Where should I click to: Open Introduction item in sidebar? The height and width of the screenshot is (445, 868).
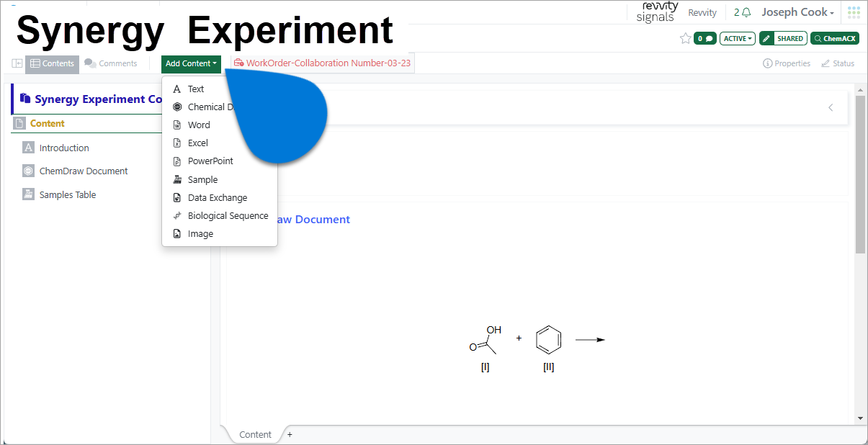(x=64, y=148)
